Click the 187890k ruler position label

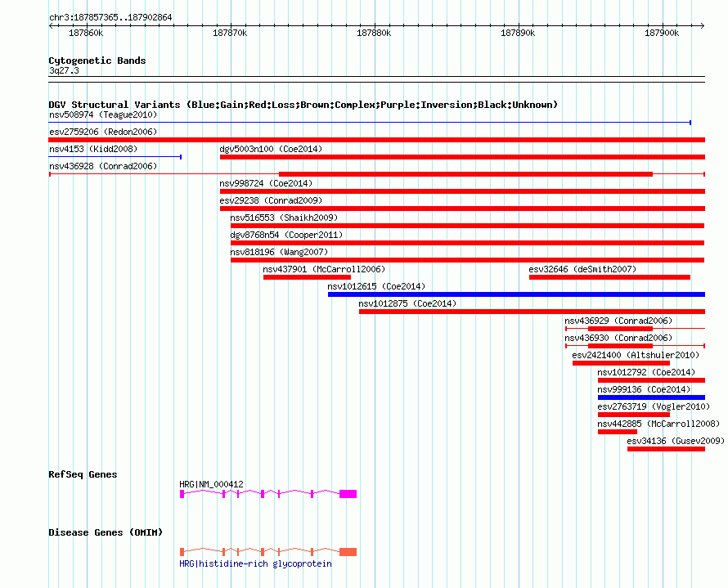(518, 33)
